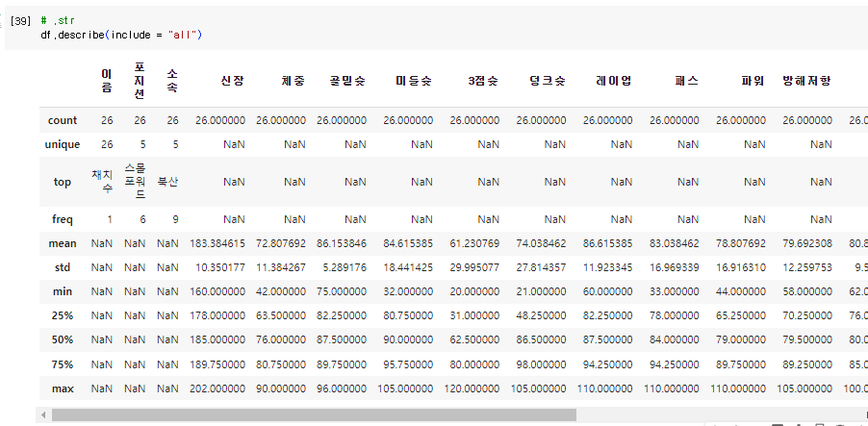Click the max 신장 value 202.000000
This screenshot has height=426, width=868.
(217, 388)
